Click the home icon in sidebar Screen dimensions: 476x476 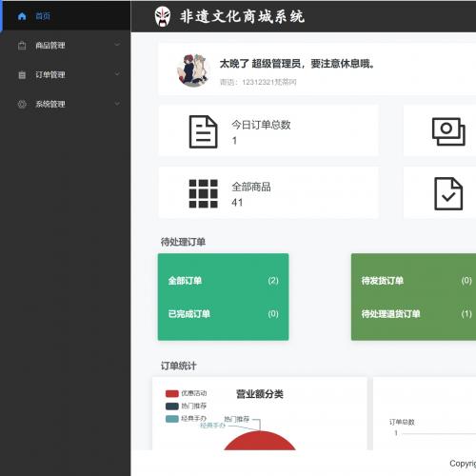[x=22, y=16]
